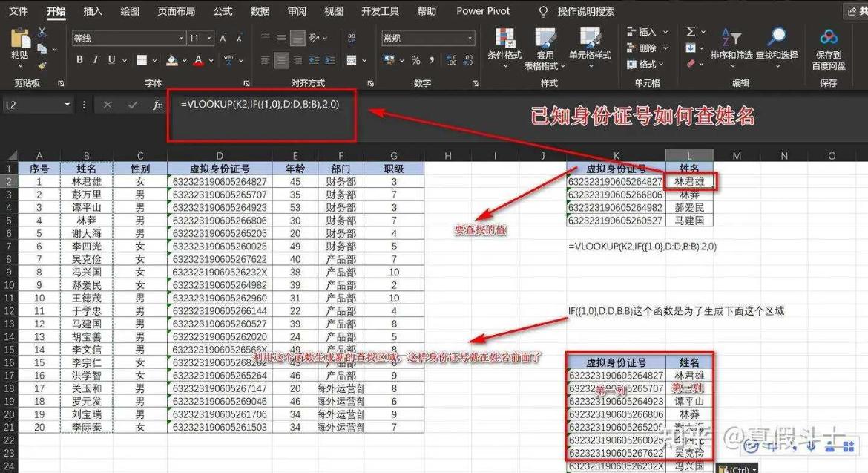This screenshot has height=473, width=868.
Task: Toggle Bold formatting
Action: [x=79, y=60]
